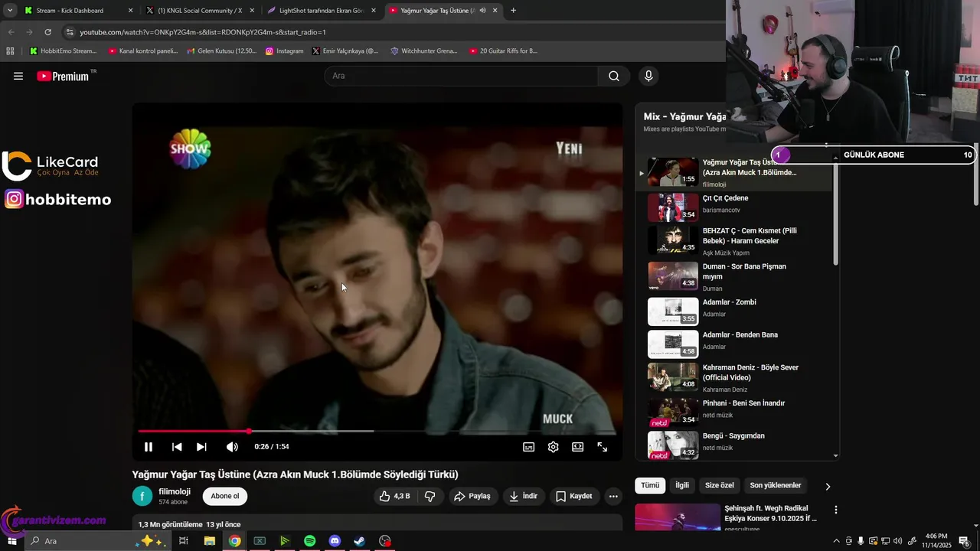Toggle subtitles on the video player
Screen dimensions: 980x551
point(528,447)
